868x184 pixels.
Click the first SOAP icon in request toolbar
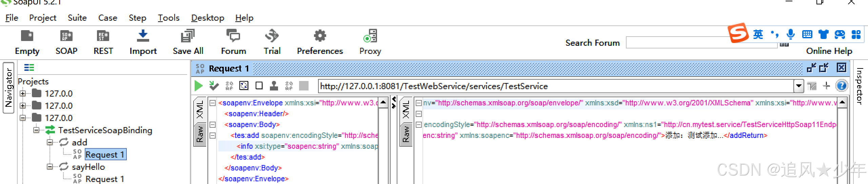(x=230, y=86)
